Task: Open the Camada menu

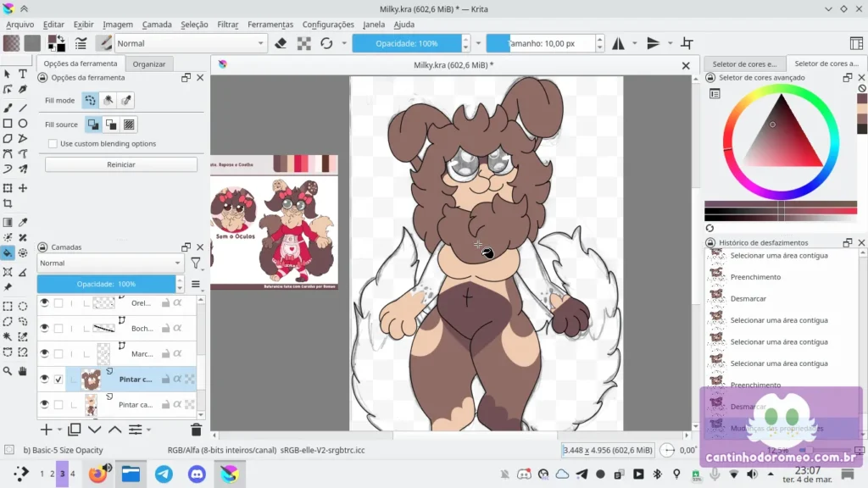Action: pos(157,25)
